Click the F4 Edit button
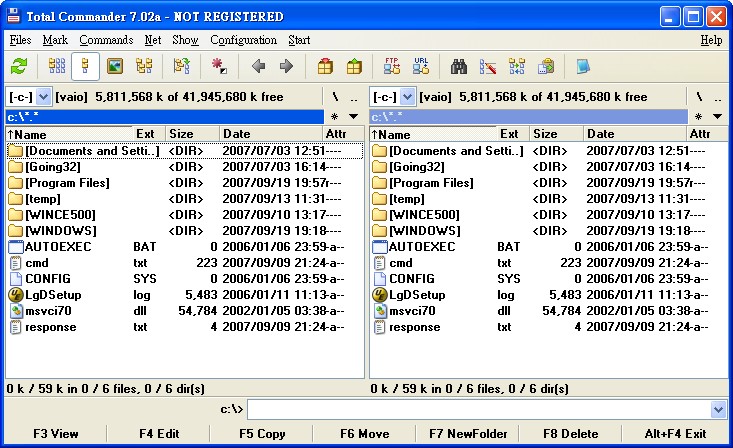Viewport: 733px width, 448px height. (159, 434)
